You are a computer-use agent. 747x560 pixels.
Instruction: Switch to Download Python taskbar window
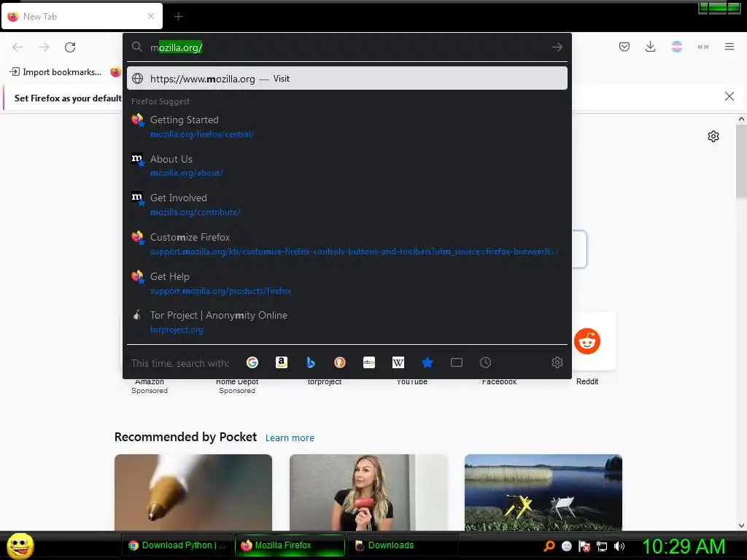coord(177,545)
